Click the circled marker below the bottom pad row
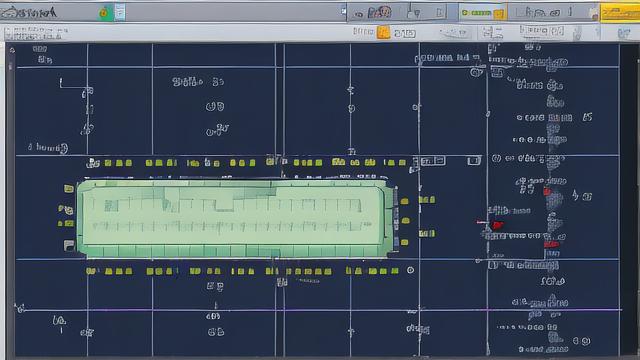Image resolution: width=640 pixels, height=360 pixels. 411,270
